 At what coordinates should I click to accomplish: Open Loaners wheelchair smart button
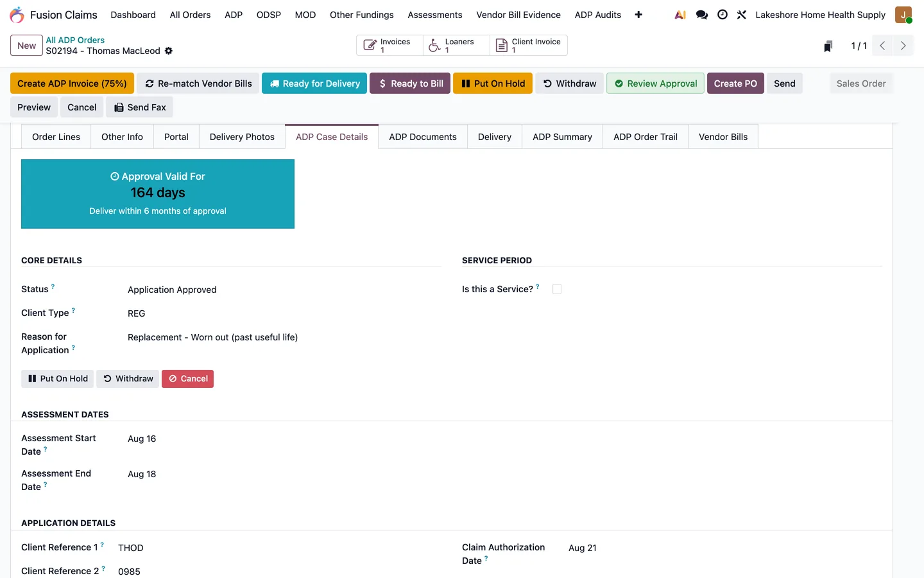tap(456, 46)
